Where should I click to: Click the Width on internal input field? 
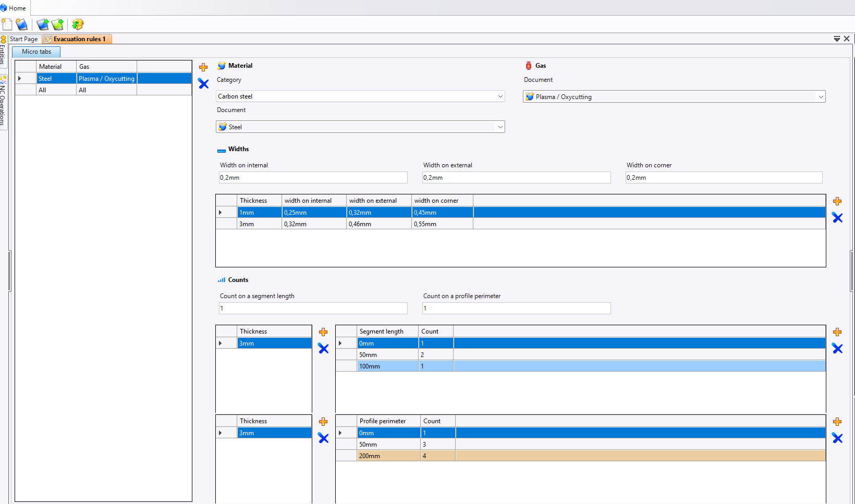(313, 178)
